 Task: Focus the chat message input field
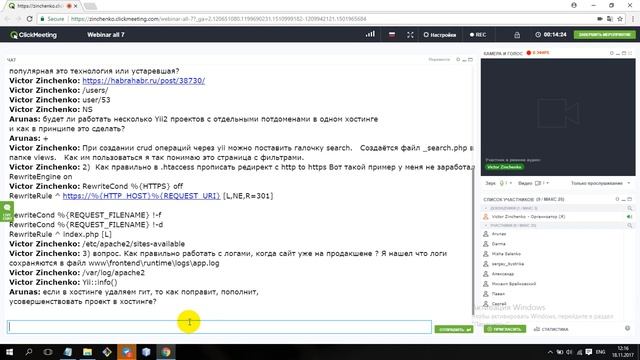point(219,327)
